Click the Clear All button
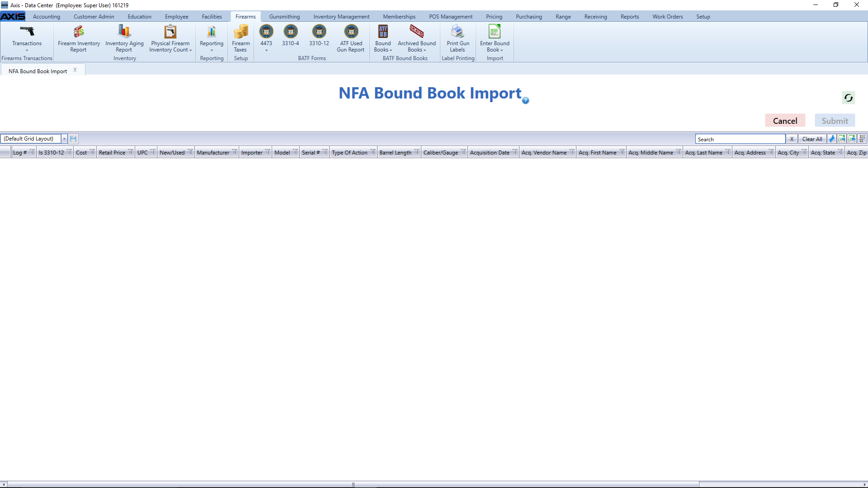The width and height of the screenshot is (868, 488). tap(812, 139)
